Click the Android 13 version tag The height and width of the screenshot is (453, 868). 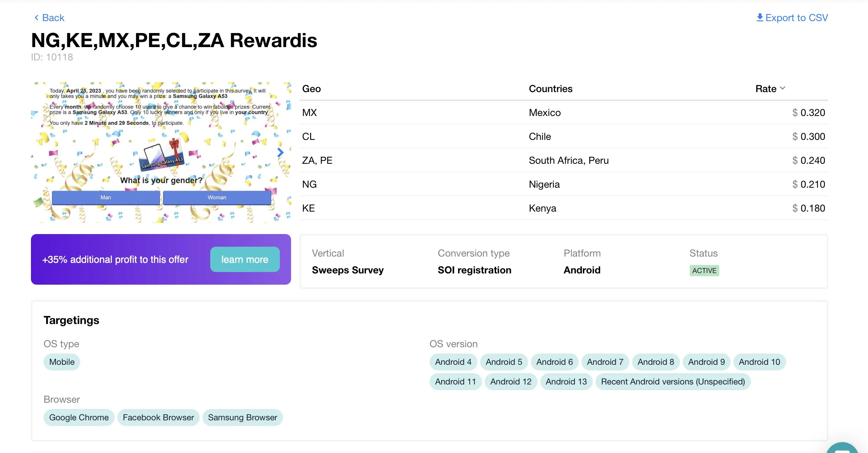tap(566, 381)
